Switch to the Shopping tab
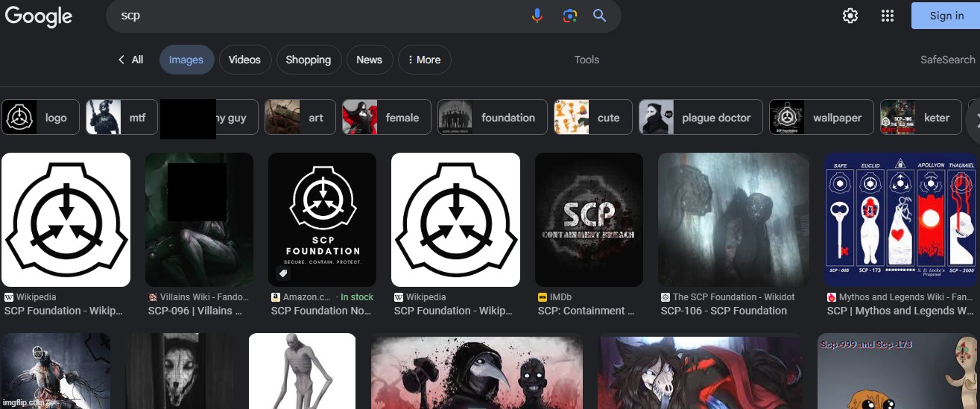Screen dimensions: 980x409 [309, 60]
